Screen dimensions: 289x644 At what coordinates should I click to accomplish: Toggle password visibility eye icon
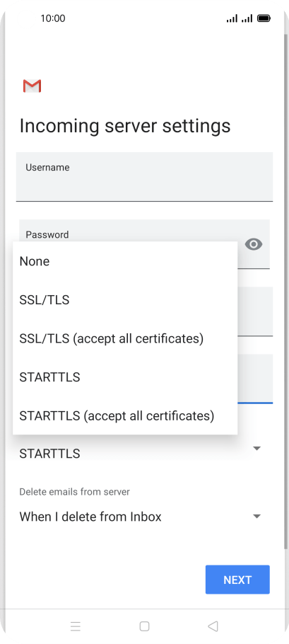[x=254, y=244]
